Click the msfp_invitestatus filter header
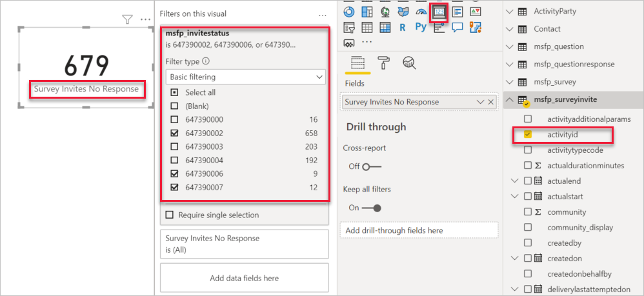The width and height of the screenshot is (644, 296). pyautogui.click(x=197, y=34)
